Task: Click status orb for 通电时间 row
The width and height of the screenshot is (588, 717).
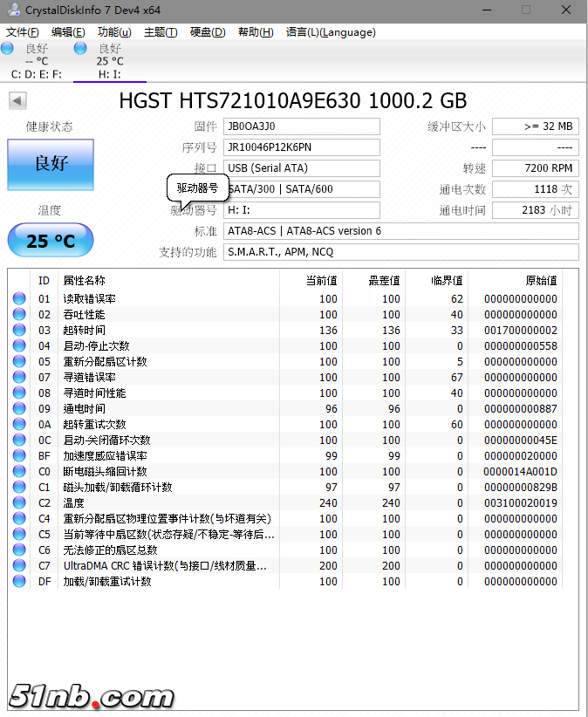Action: coord(19,409)
